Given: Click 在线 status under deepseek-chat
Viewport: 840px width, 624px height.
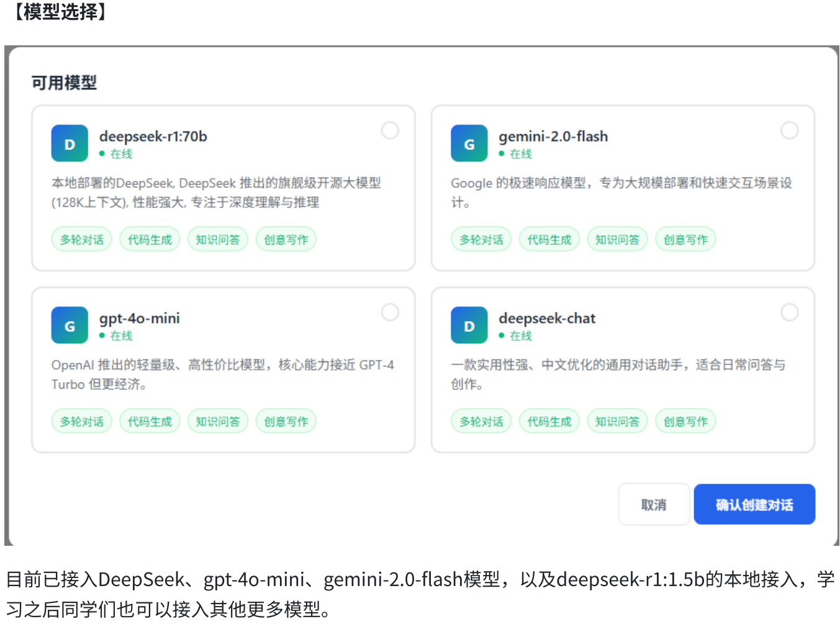Looking at the screenshot, I should click(515, 336).
